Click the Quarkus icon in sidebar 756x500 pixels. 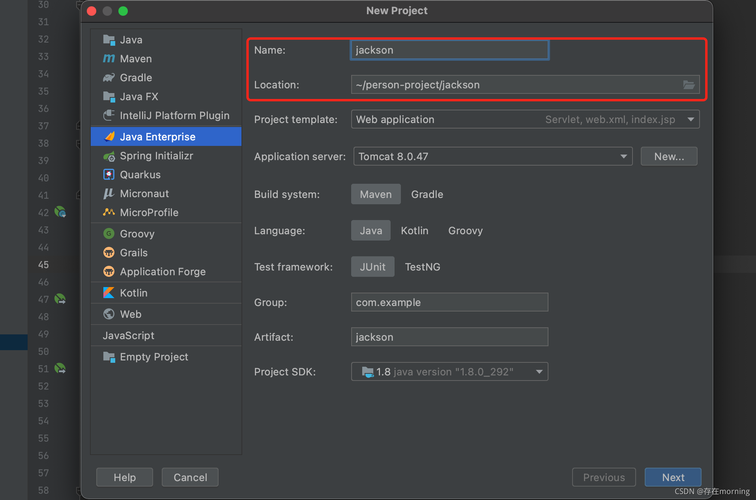coord(109,175)
